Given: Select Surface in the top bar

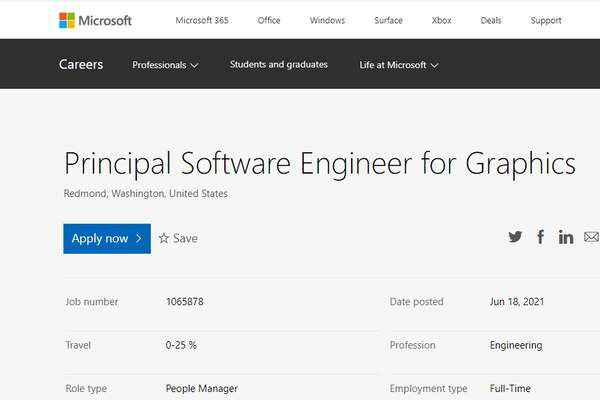Looking at the screenshot, I should (388, 20).
